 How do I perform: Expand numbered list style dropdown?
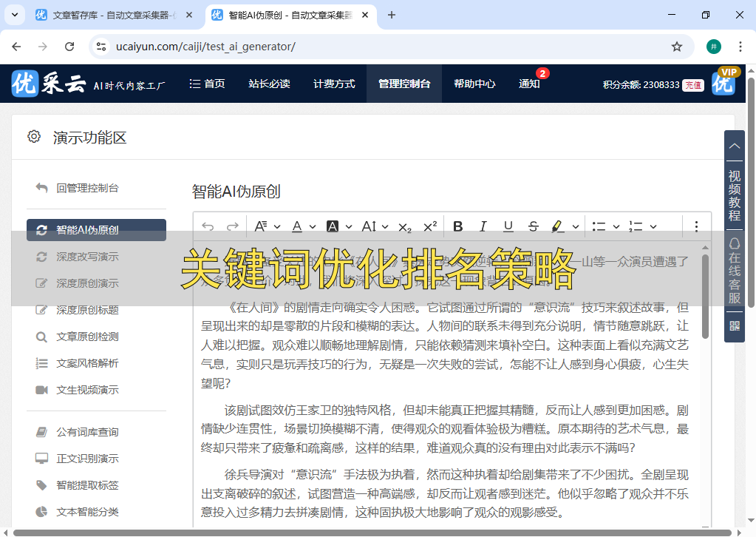pyautogui.click(x=653, y=227)
